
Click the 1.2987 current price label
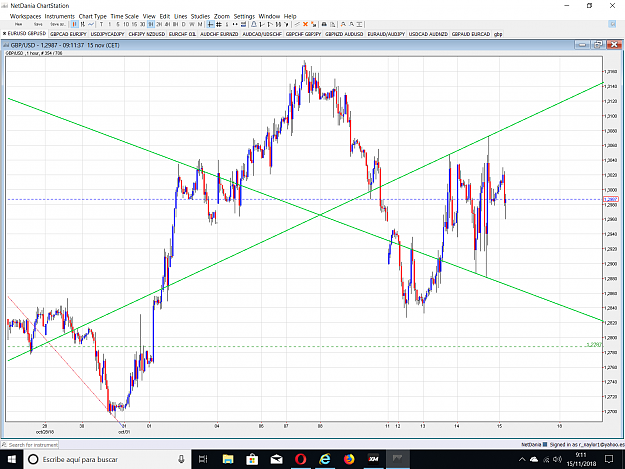click(610, 199)
